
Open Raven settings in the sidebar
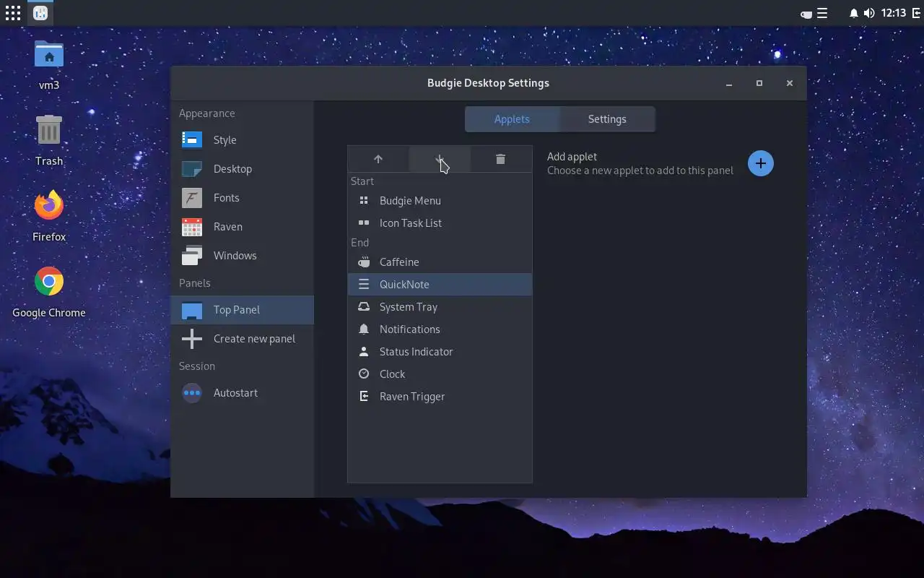pyautogui.click(x=243, y=227)
